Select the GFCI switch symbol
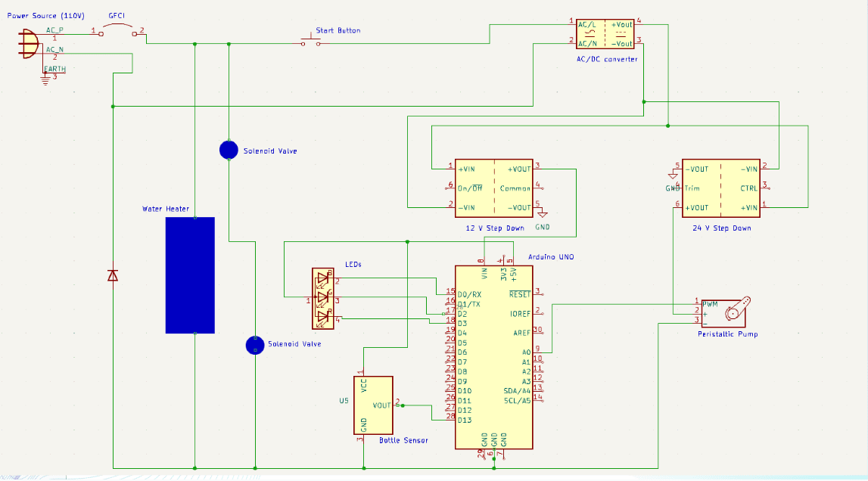868x481 pixels. click(117, 29)
